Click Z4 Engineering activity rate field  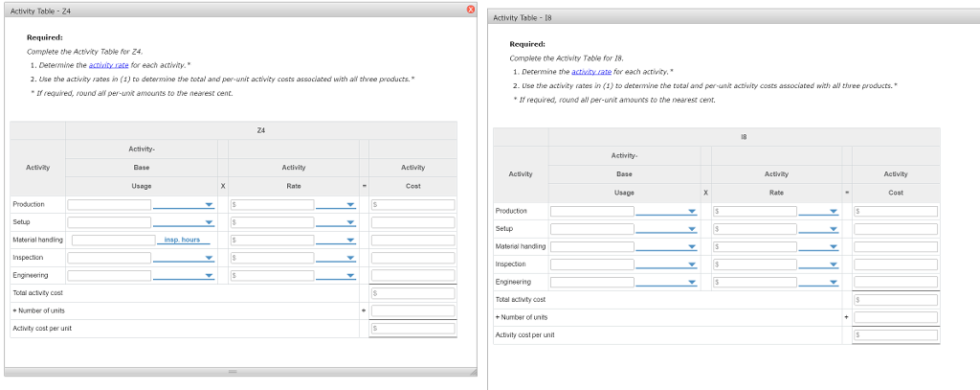273,275
